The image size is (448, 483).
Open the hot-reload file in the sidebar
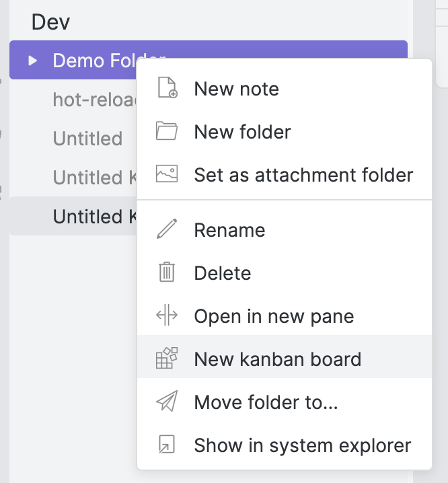click(x=94, y=100)
